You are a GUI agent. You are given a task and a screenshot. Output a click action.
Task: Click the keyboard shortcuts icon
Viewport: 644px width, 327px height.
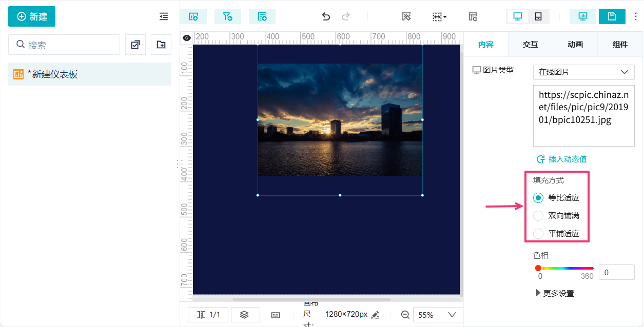click(x=276, y=315)
